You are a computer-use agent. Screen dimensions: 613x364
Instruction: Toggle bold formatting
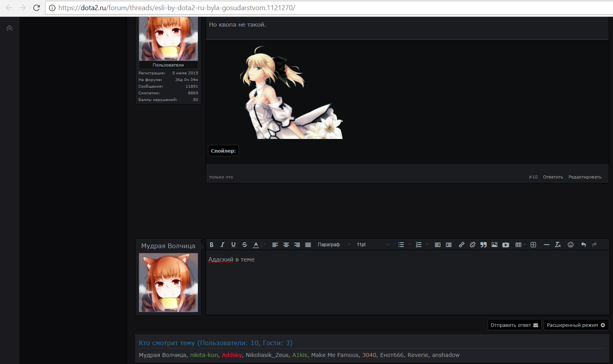coord(212,244)
